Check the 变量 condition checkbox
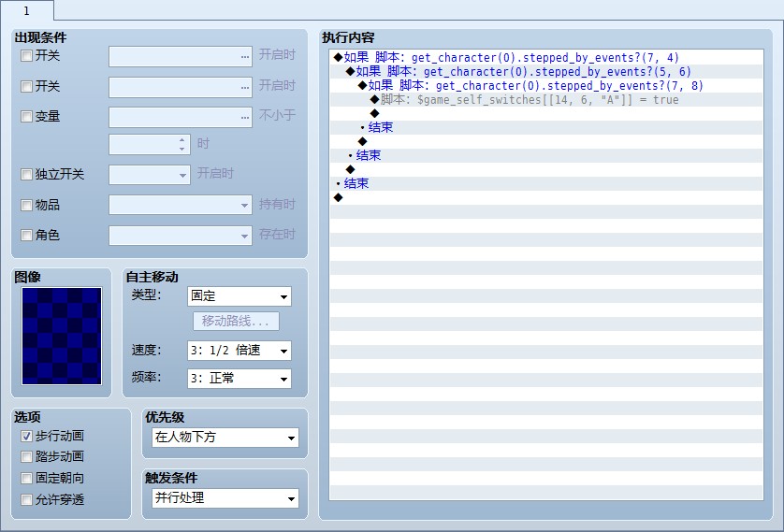This screenshot has height=532, width=784. point(26,116)
